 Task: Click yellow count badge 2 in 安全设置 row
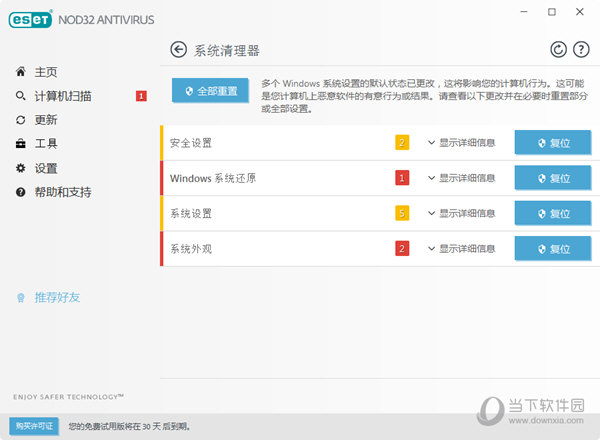[x=402, y=143]
